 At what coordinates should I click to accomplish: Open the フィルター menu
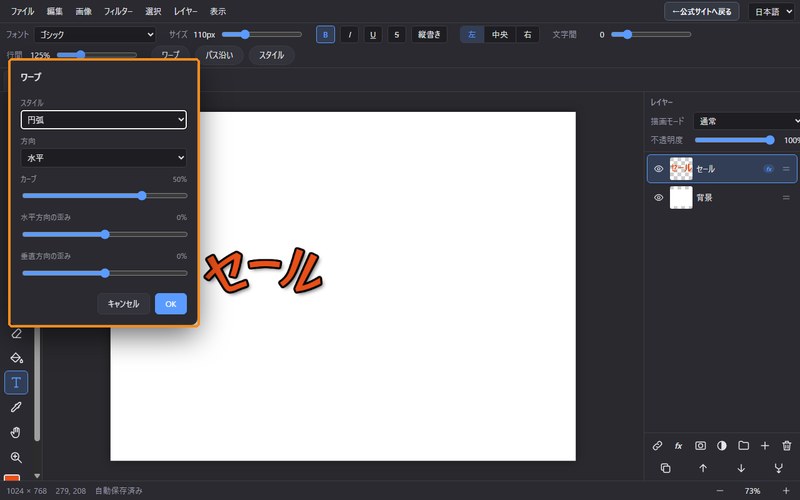point(118,11)
